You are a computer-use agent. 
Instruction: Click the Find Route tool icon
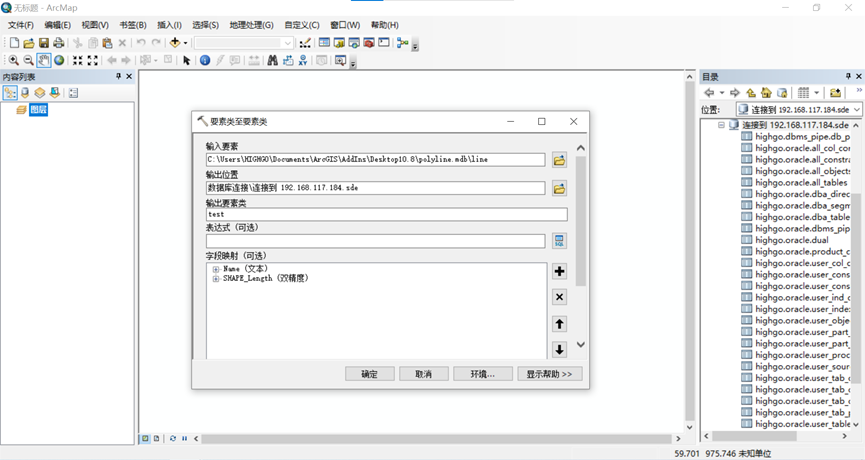coord(288,60)
